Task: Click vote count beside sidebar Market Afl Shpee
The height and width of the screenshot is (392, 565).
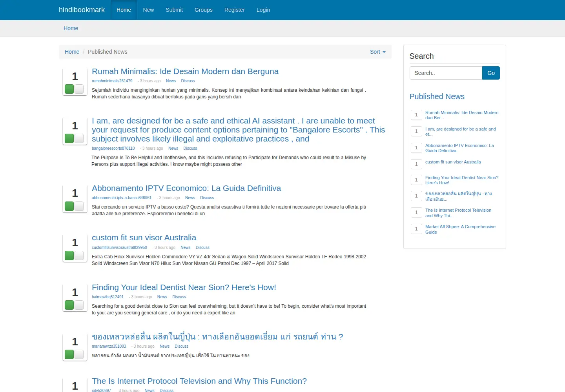Action: 416,229
